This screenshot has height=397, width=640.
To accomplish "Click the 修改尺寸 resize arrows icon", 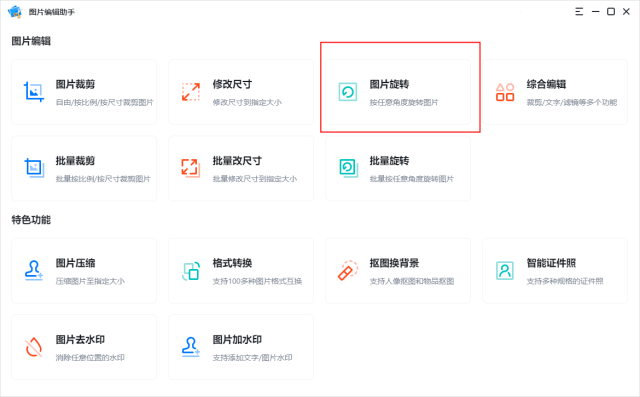I will 191,92.
